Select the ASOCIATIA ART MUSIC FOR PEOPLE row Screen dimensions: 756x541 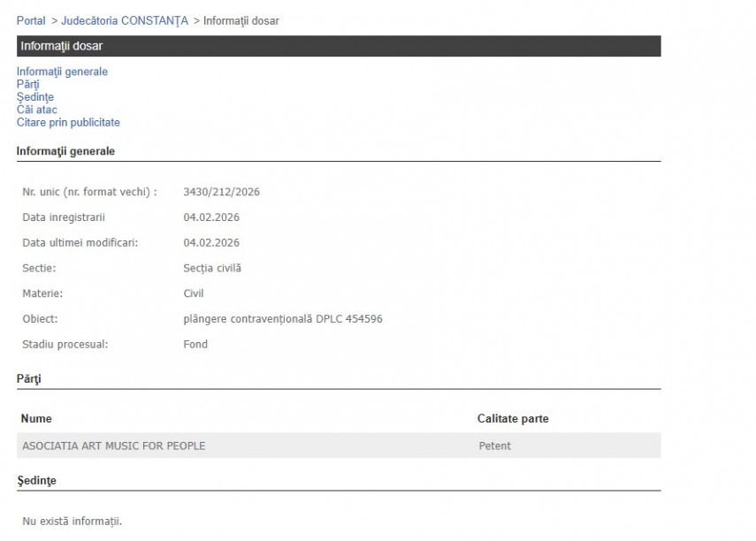113,446
